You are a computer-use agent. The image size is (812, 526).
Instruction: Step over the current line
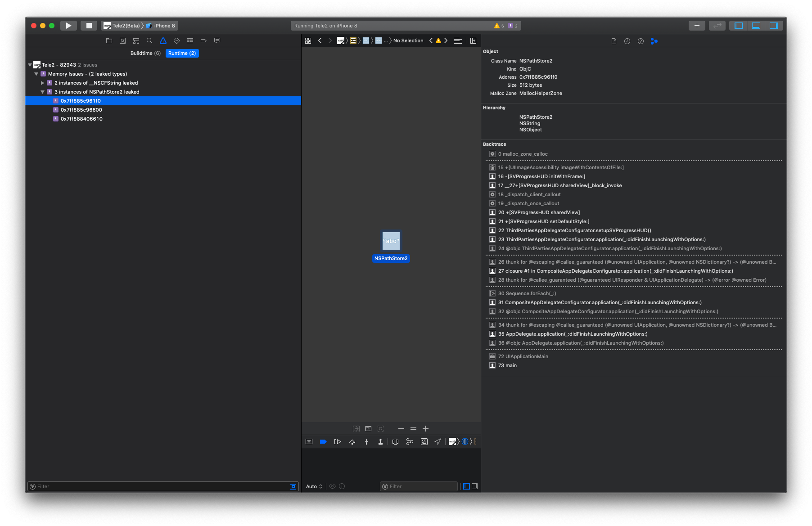(x=352, y=442)
